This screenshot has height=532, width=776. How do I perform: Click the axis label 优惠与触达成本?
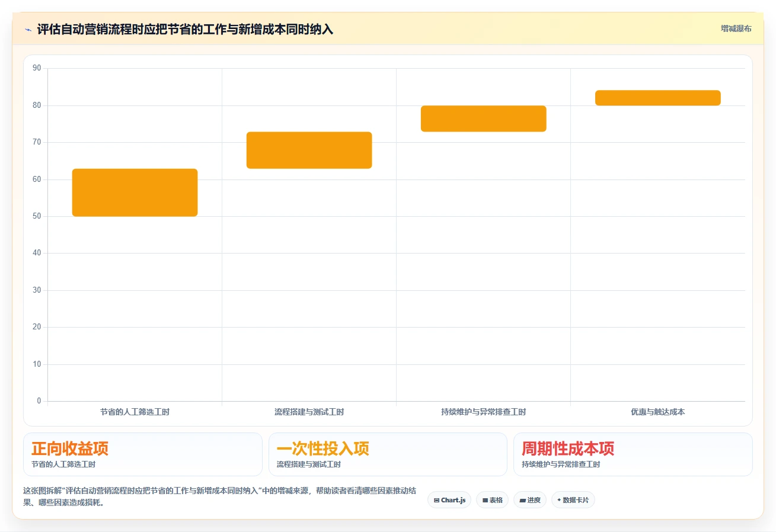pos(657,412)
